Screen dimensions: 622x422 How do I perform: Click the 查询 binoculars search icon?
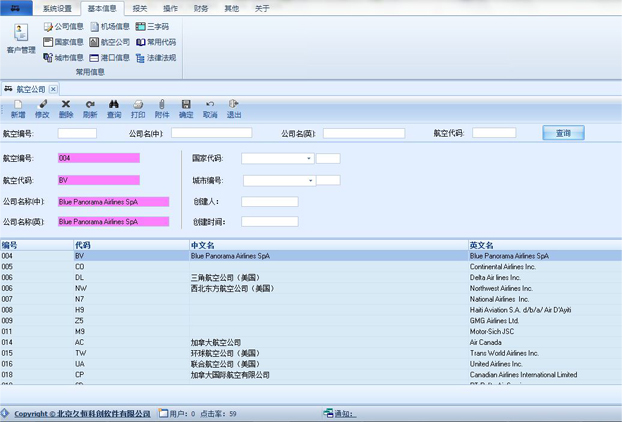[x=114, y=108]
